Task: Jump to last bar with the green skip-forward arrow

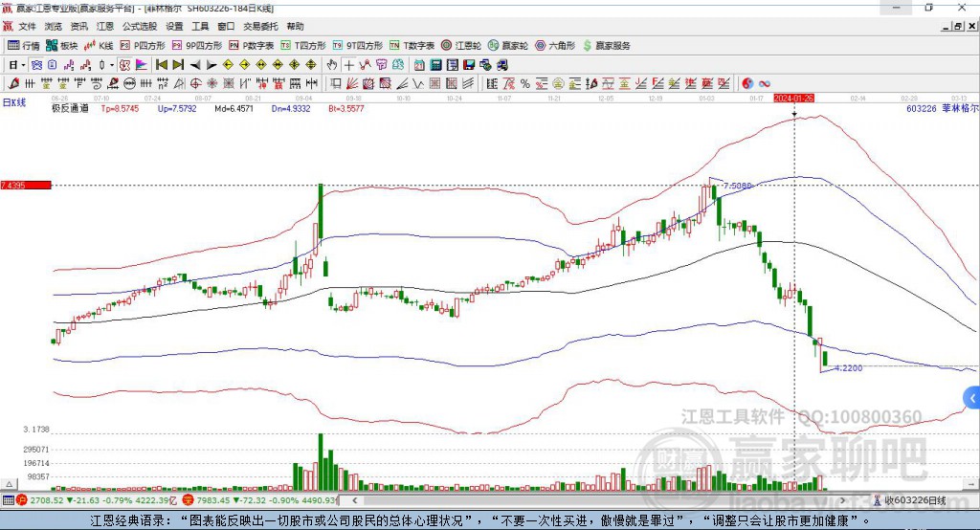Action: click(x=178, y=65)
